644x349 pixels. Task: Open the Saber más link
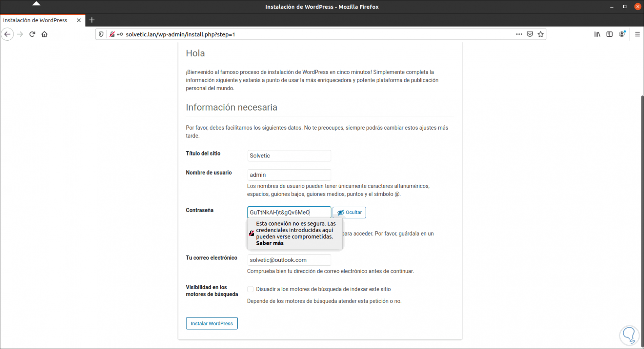270,243
